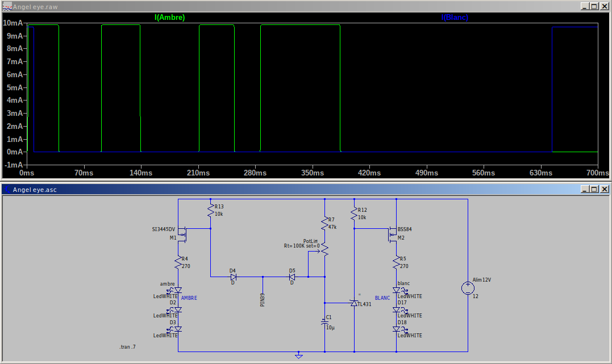Click the blue AMBRE comment text
Image resolution: width=612 pixels, height=364 pixels.
[189, 298]
